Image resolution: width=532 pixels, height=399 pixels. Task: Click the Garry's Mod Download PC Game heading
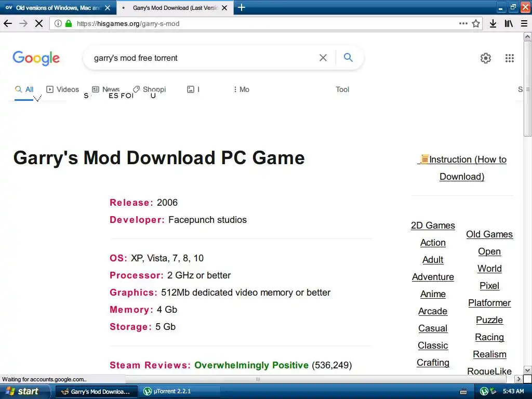[159, 158]
